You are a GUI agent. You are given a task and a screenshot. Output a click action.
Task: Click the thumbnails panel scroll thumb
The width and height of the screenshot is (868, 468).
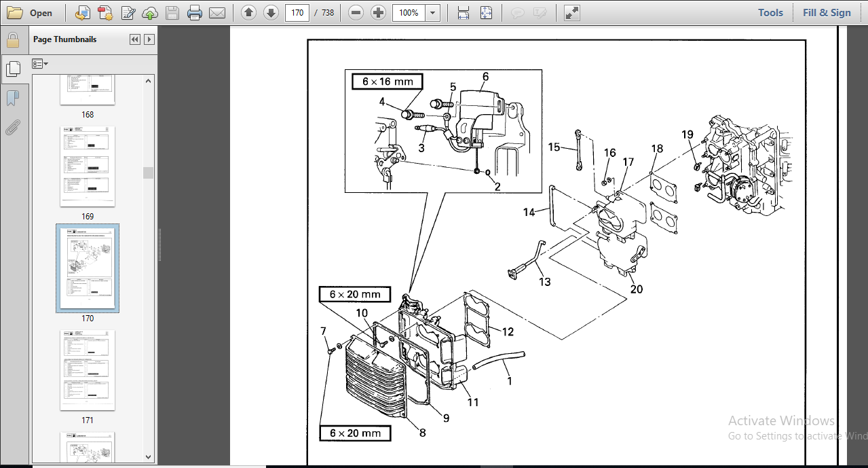149,173
